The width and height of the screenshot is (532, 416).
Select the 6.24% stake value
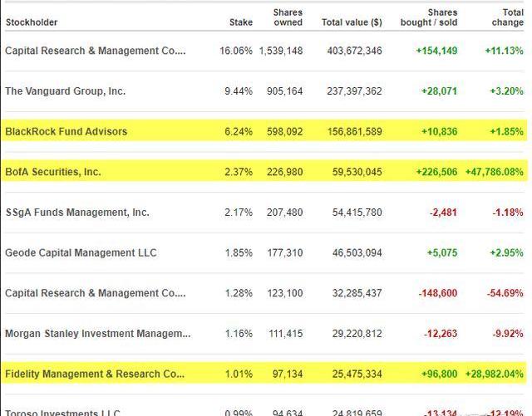pos(239,131)
